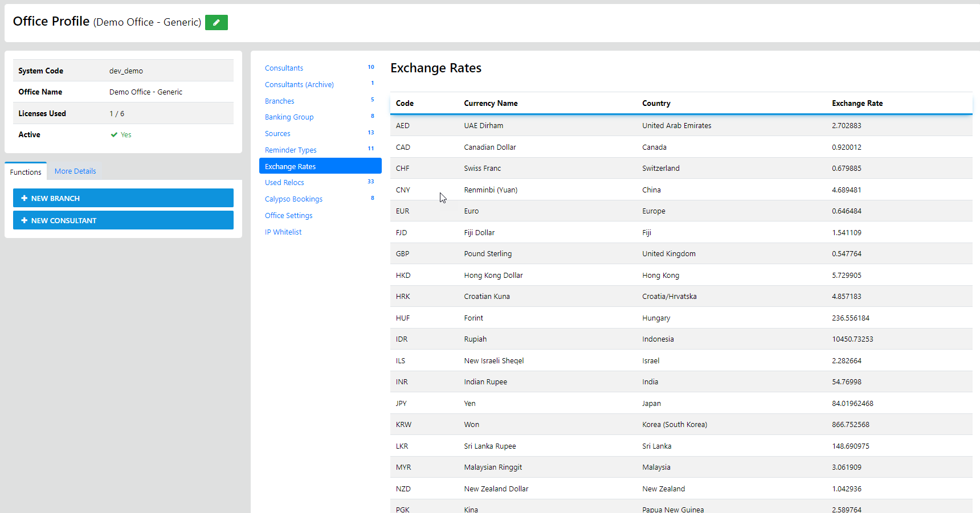Viewport: 980px width, 513px height.
Task: Click the Code column header
Action: click(405, 104)
